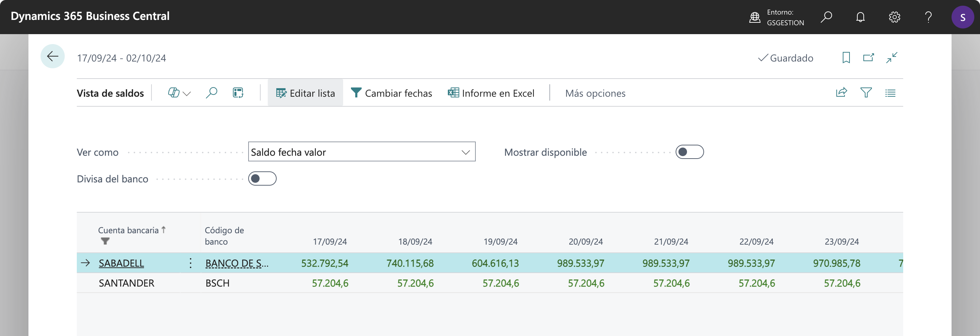Screen dimensions: 980x336
Task: Click SABADELL value under 20/09/24
Action: coord(581,263)
